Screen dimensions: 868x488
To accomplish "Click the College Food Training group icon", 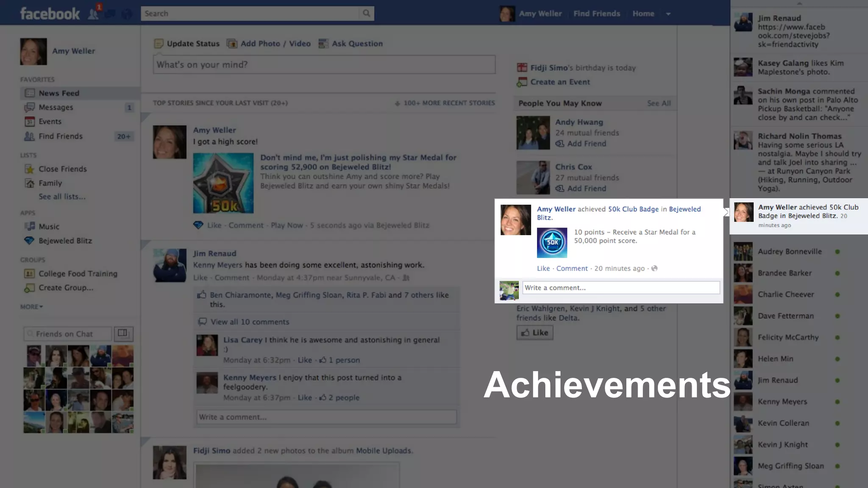I will [30, 274].
